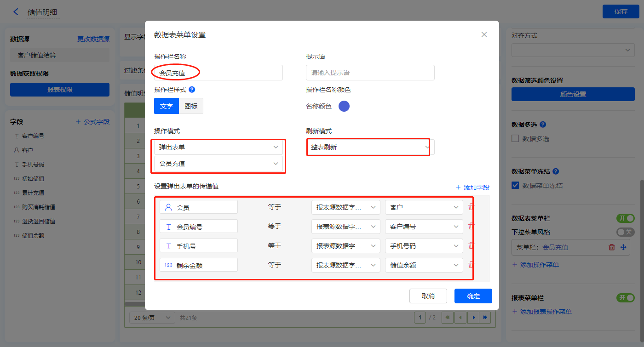
Task: Uncheck the 数据菜单冻结 checkbox
Action: (x=515, y=186)
